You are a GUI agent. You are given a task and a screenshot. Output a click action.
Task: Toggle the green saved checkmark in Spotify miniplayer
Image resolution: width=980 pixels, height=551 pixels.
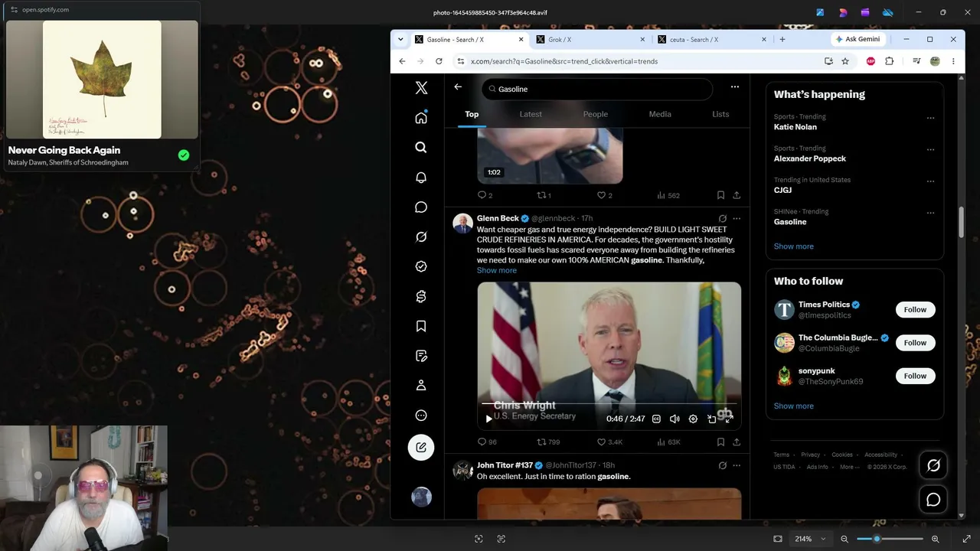tap(184, 155)
